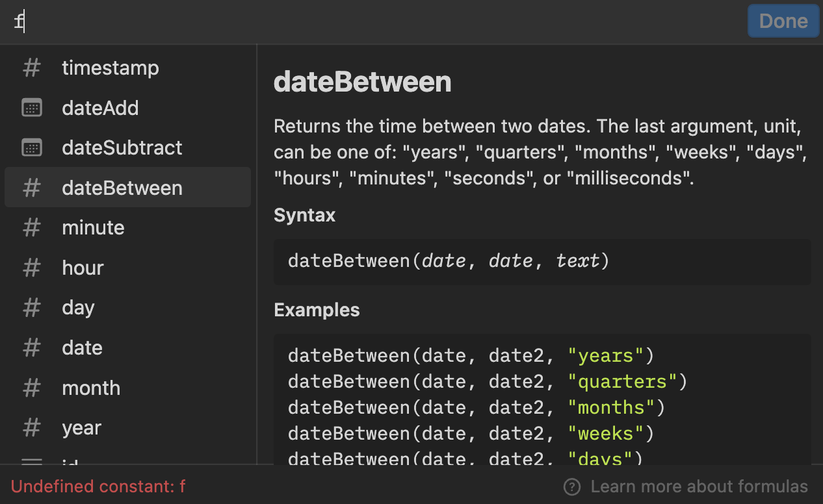Select the timestamp function
This screenshot has height=504, width=823.
pos(110,68)
